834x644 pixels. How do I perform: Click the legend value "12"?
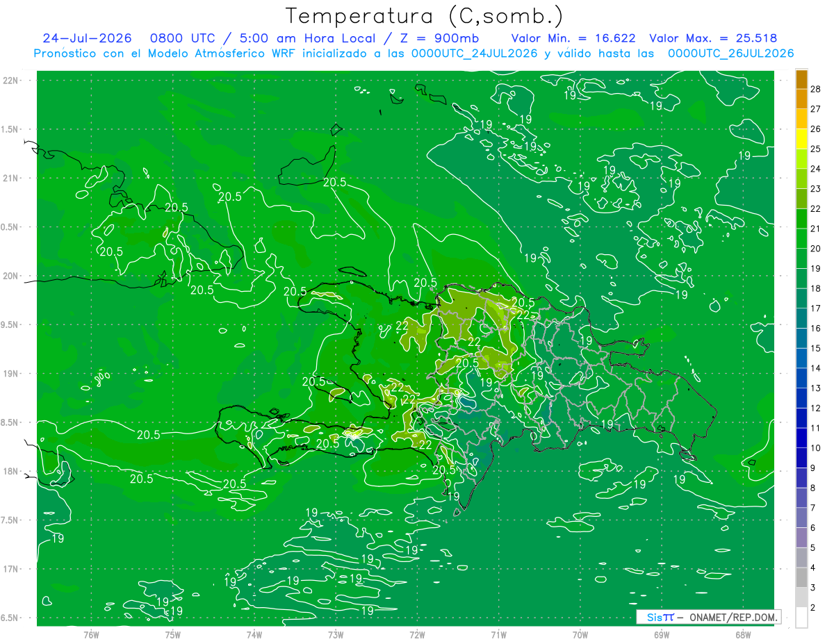(815, 408)
